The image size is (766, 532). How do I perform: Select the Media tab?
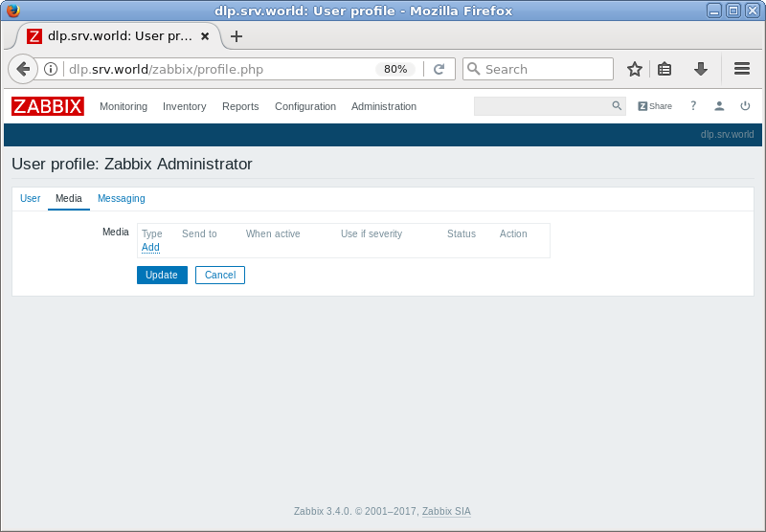69,199
